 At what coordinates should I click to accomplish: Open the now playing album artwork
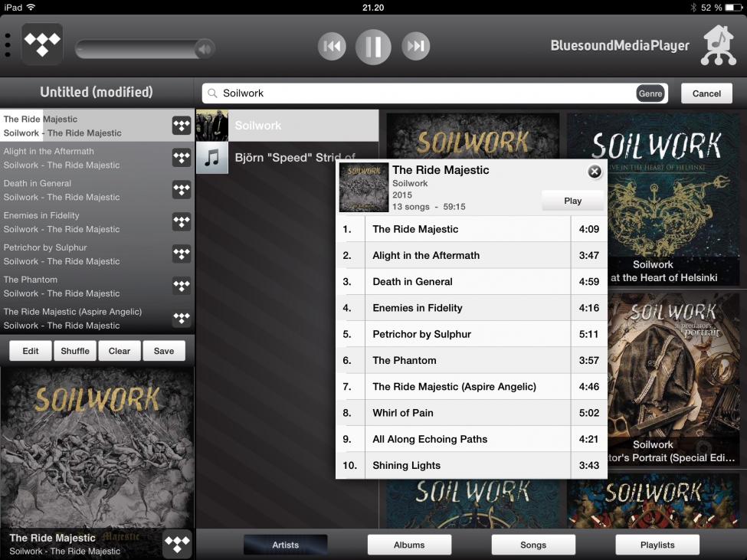pyautogui.click(x=97, y=447)
